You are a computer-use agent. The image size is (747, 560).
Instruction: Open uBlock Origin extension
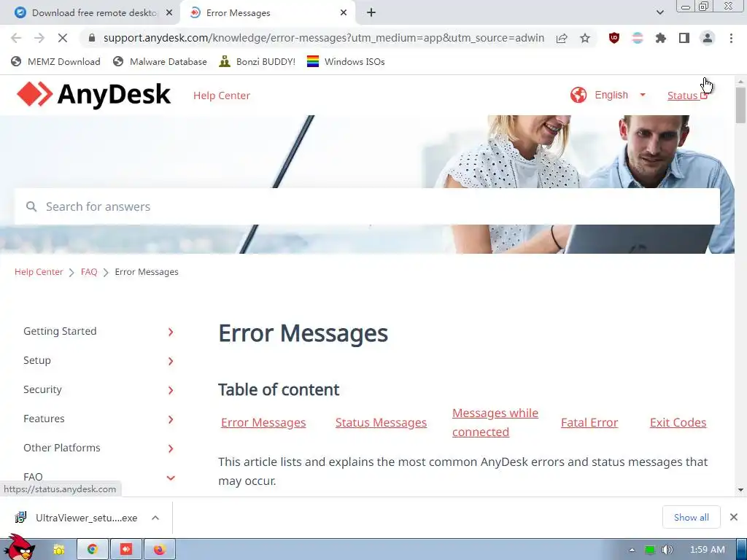(614, 38)
